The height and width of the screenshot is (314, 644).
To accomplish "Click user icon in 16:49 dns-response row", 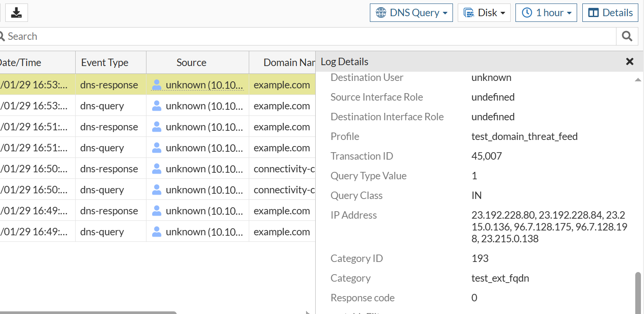I will pos(157,211).
